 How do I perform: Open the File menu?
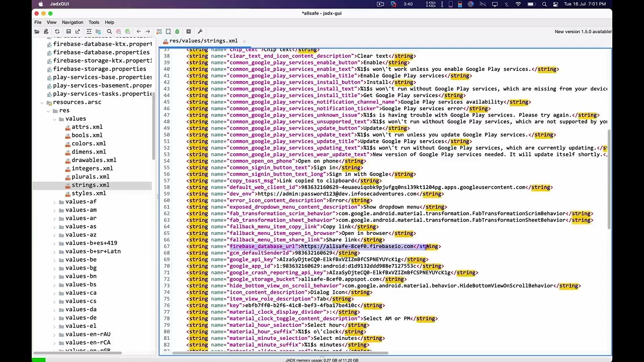pos(38,22)
